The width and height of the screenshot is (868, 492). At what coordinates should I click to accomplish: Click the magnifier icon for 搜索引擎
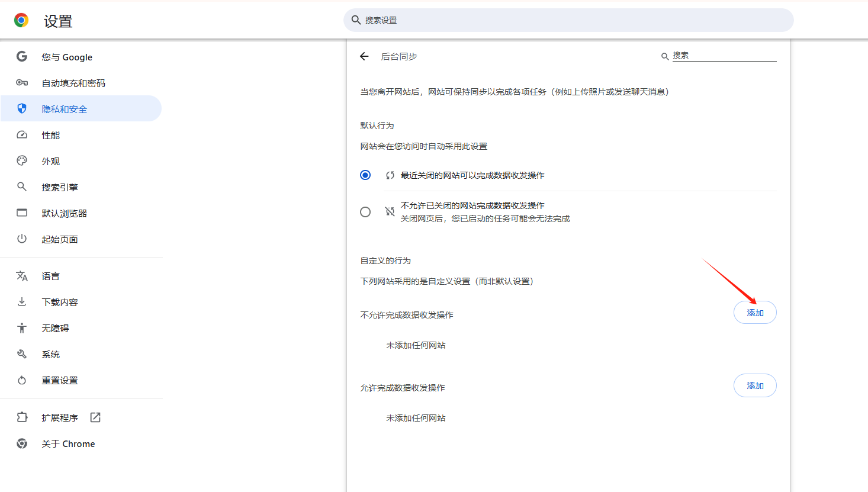pyautogui.click(x=22, y=187)
